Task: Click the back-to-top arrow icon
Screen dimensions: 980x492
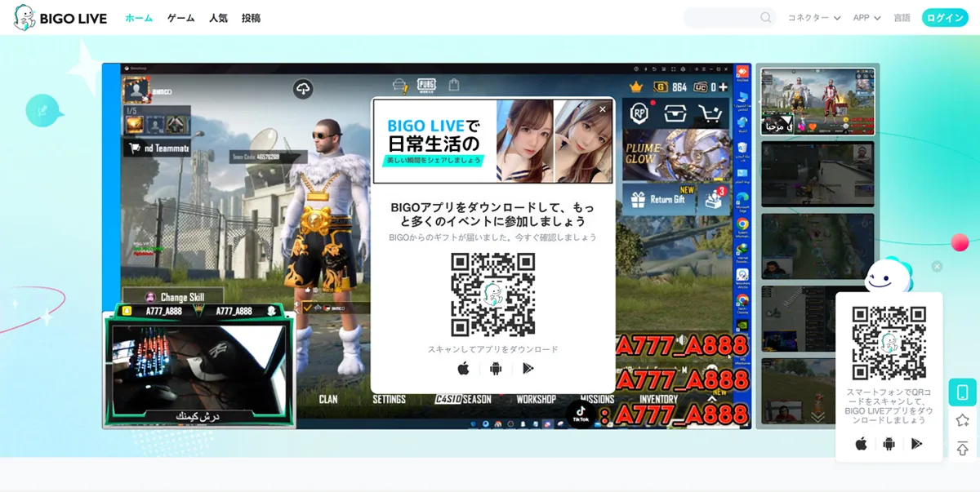Action: tap(962, 448)
